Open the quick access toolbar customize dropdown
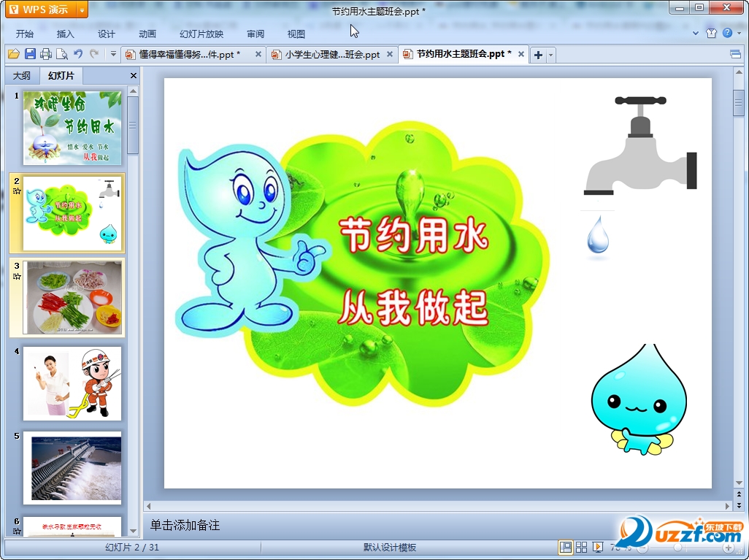This screenshot has height=560, width=749. click(113, 54)
